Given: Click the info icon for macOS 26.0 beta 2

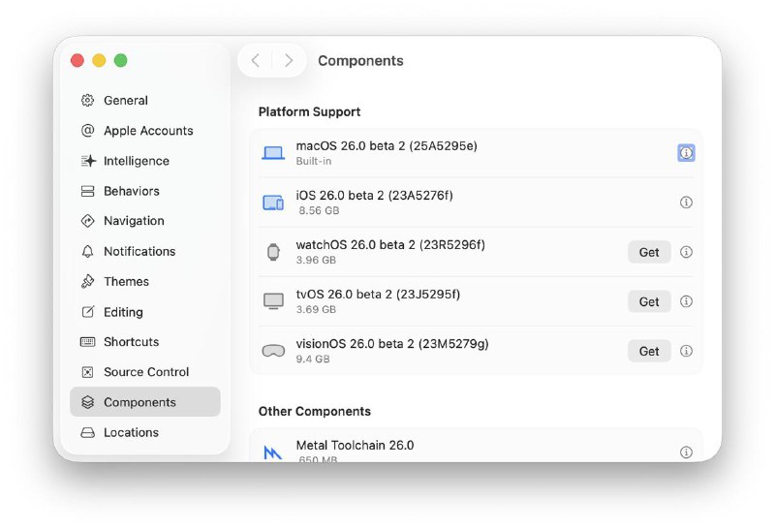Looking at the screenshot, I should pyautogui.click(x=686, y=153).
